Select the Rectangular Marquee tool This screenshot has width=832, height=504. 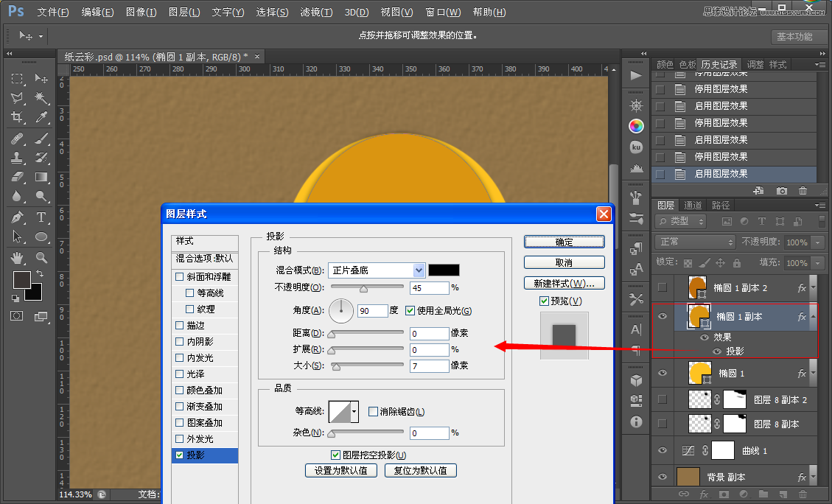click(x=17, y=79)
